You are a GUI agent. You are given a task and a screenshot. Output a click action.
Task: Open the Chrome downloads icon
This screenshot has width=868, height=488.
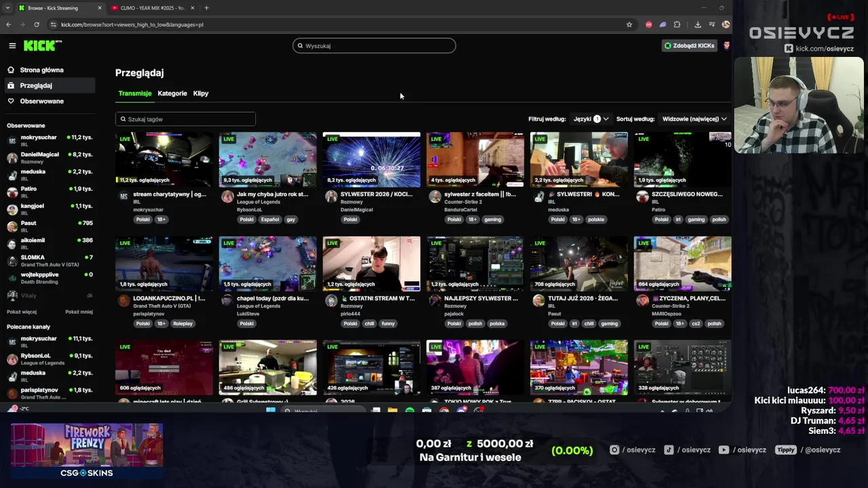click(698, 24)
